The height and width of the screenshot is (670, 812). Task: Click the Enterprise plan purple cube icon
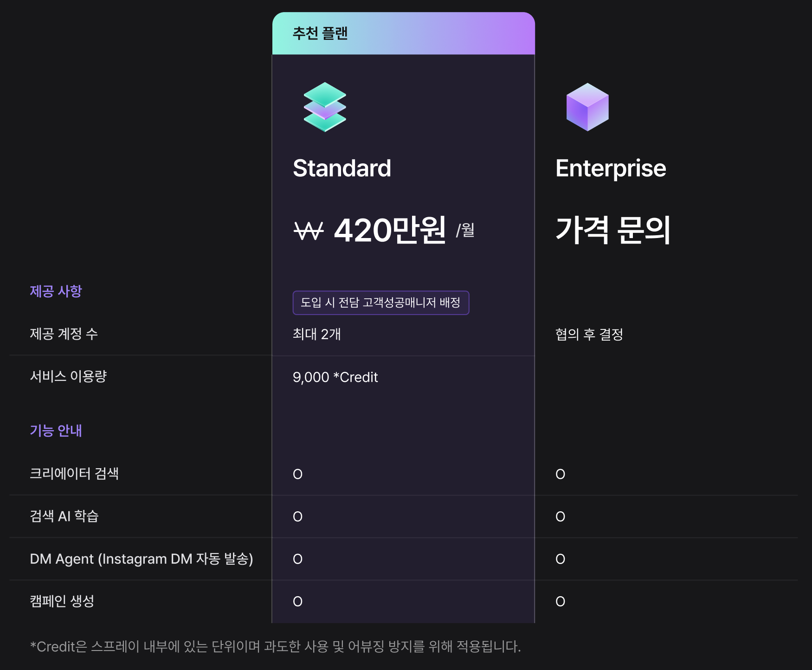pos(587,107)
